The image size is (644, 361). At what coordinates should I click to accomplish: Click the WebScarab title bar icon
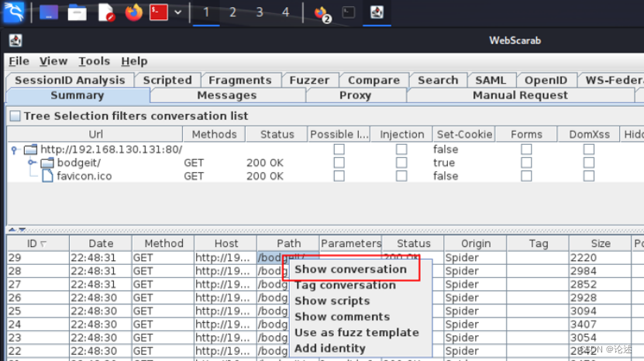click(15, 40)
